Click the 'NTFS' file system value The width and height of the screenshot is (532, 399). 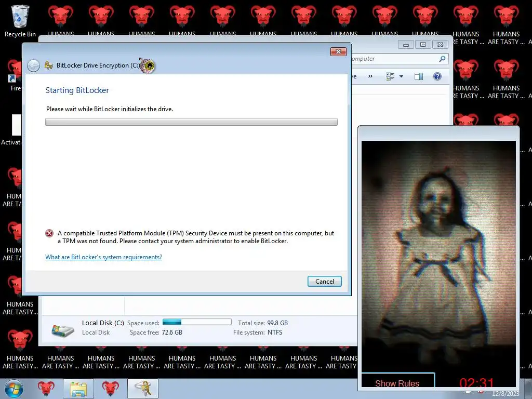(275, 332)
